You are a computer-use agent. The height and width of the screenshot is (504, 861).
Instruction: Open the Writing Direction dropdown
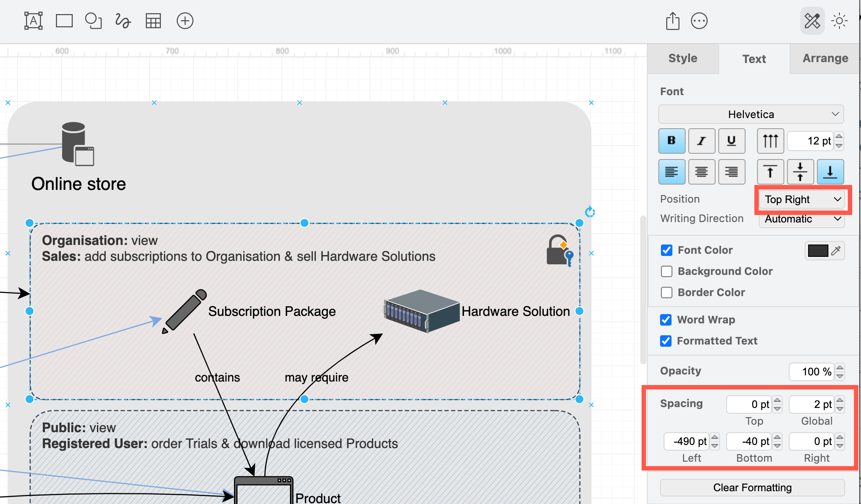(x=802, y=219)
